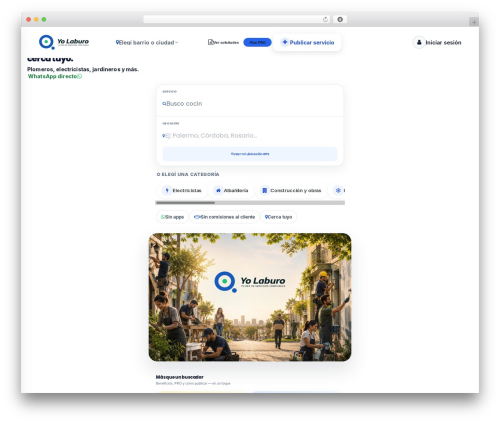Click the WhatsApp icon after 'WhatsApp directo'
This screenshot has width=500, height=423.
(x=80, y=76)
